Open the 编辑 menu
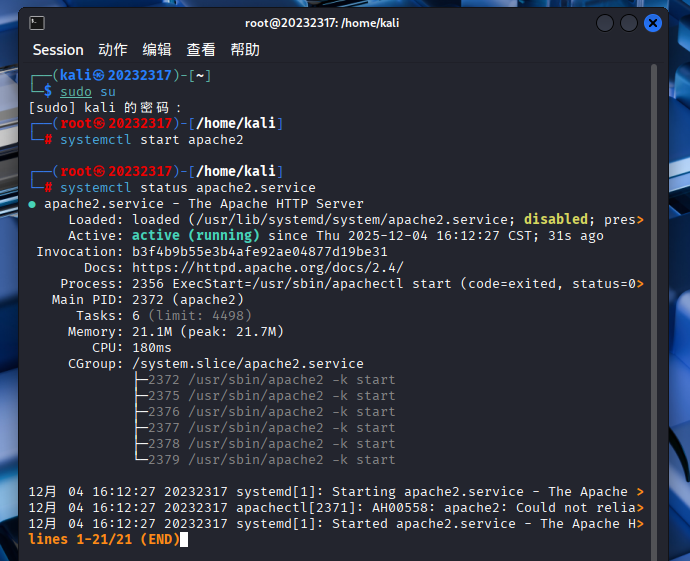Screen dimensions: 690x561 [157, 50]
